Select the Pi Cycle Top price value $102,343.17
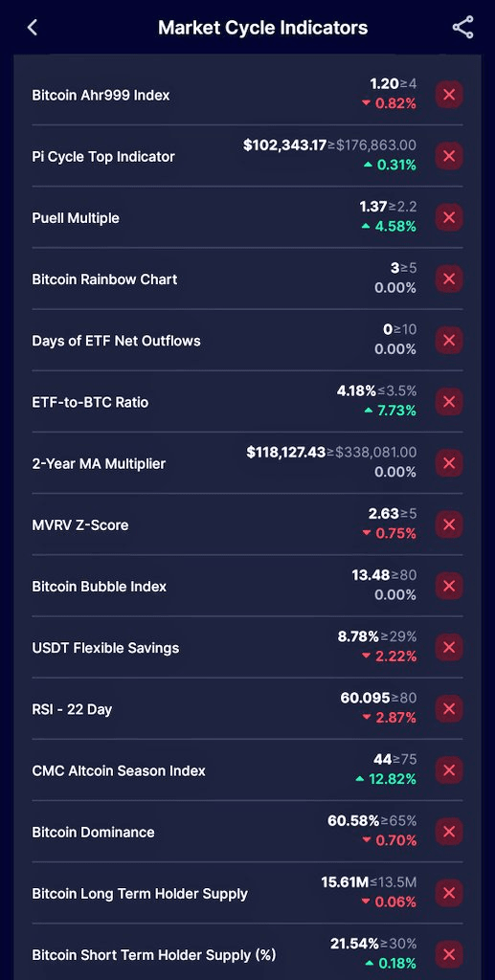Viewport: 495px width, 980px height. click(284, 145)
